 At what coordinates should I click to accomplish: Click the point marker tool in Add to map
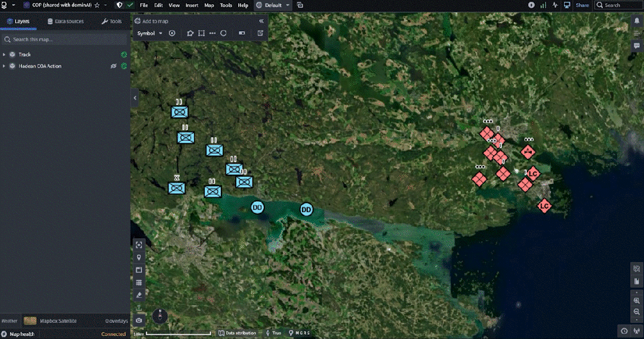[172, 33]
